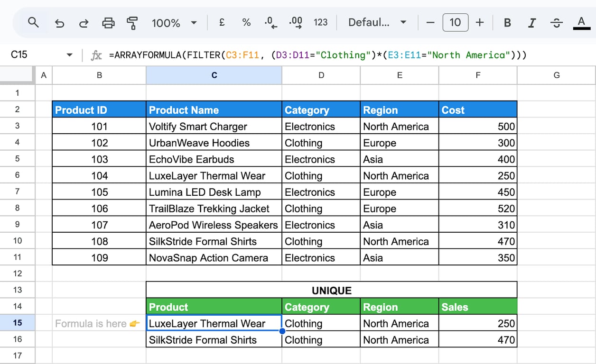The image size is (596, 364).
Task: Open the Name box dropdown arrow
Action: 70,55
